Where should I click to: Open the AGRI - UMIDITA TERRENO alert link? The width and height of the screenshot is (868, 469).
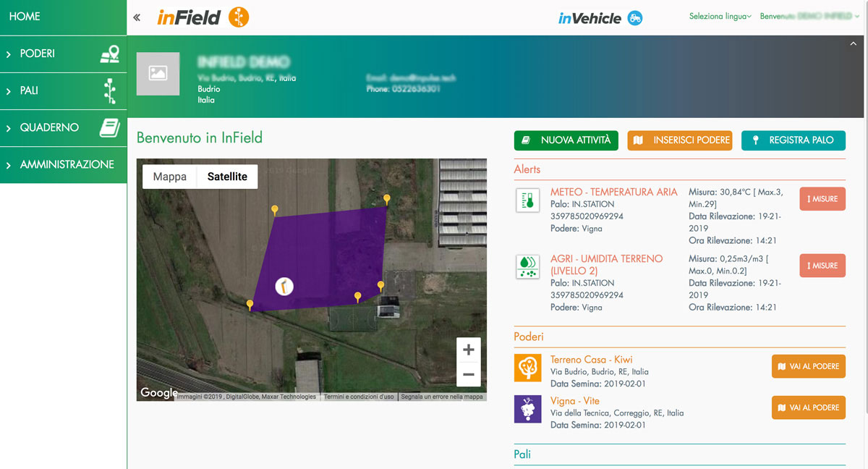coord(607,264)
